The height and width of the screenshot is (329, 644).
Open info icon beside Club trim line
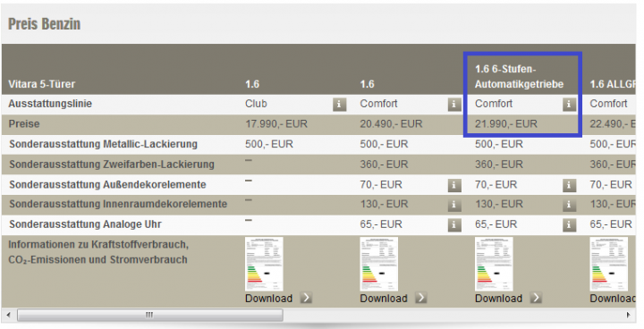tap(339, 105)
